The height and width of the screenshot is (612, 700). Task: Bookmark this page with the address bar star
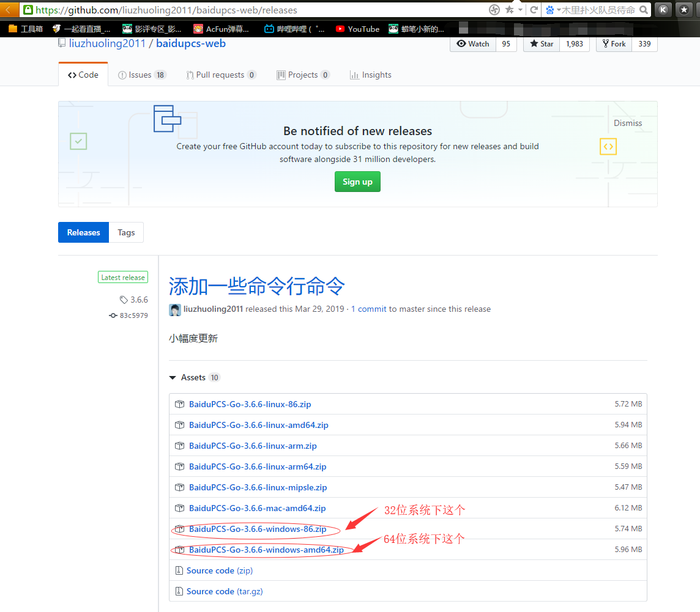(509, 10)
